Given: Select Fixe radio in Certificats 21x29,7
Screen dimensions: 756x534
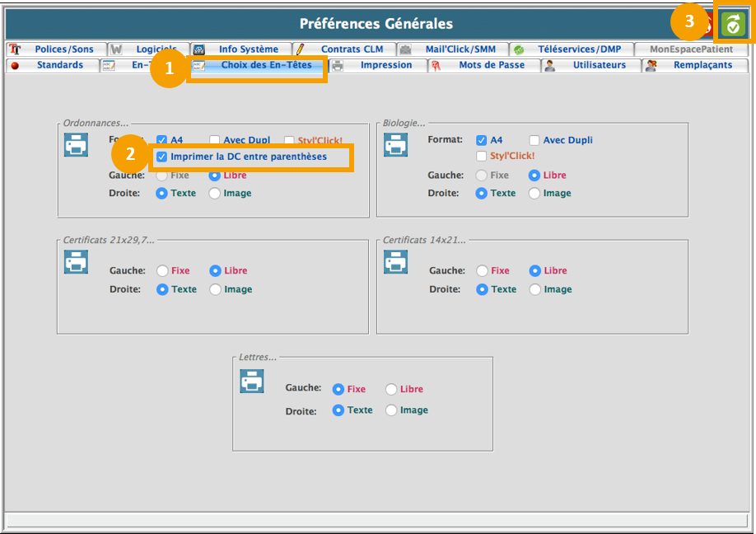Looking at the screenshot, I should (162, 270).
